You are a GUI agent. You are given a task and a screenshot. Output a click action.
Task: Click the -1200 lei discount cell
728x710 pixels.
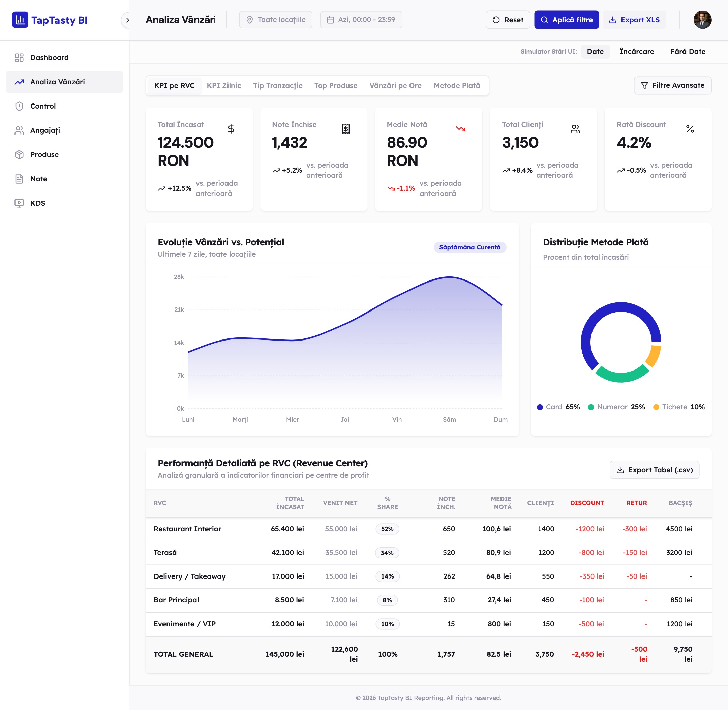point(590,529)
